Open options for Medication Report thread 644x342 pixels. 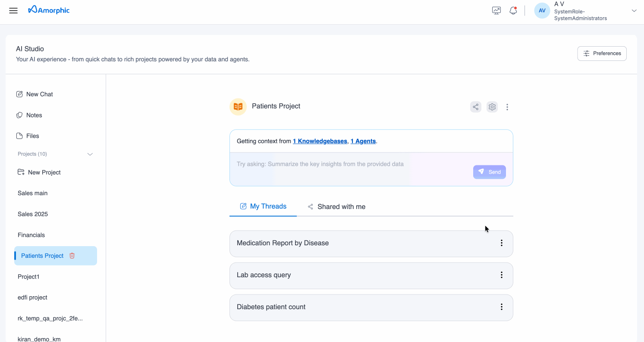(501, 243)
